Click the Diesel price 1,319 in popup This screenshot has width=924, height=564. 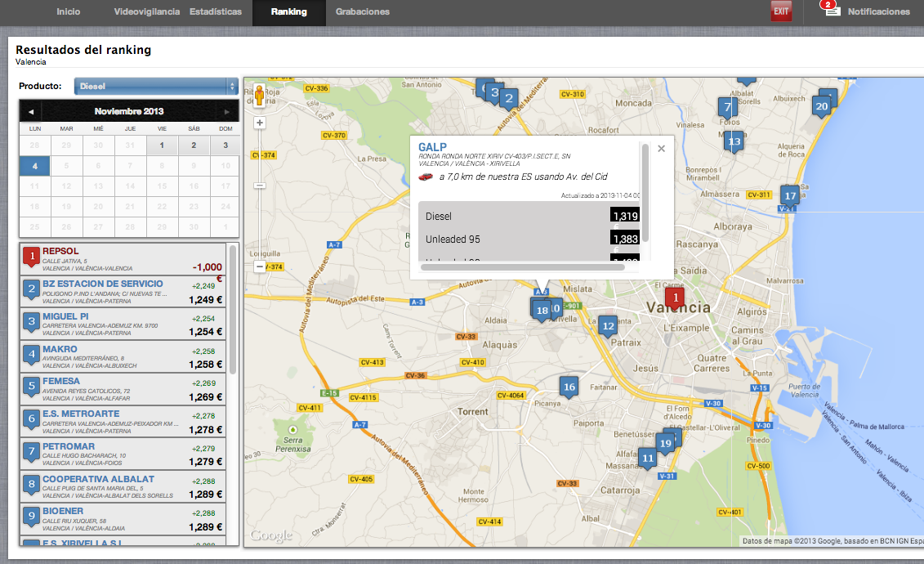click(x=625, y=216)
